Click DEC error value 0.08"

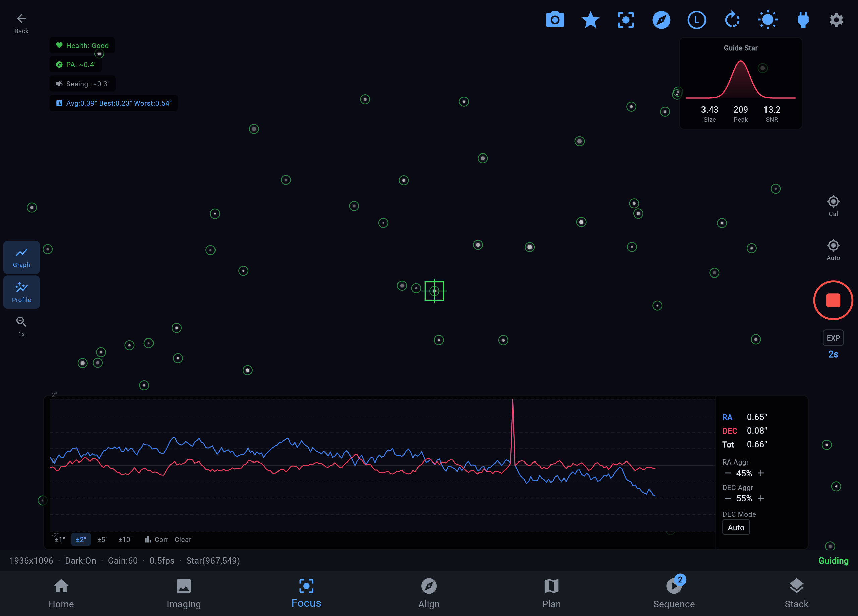pos(756,431)
